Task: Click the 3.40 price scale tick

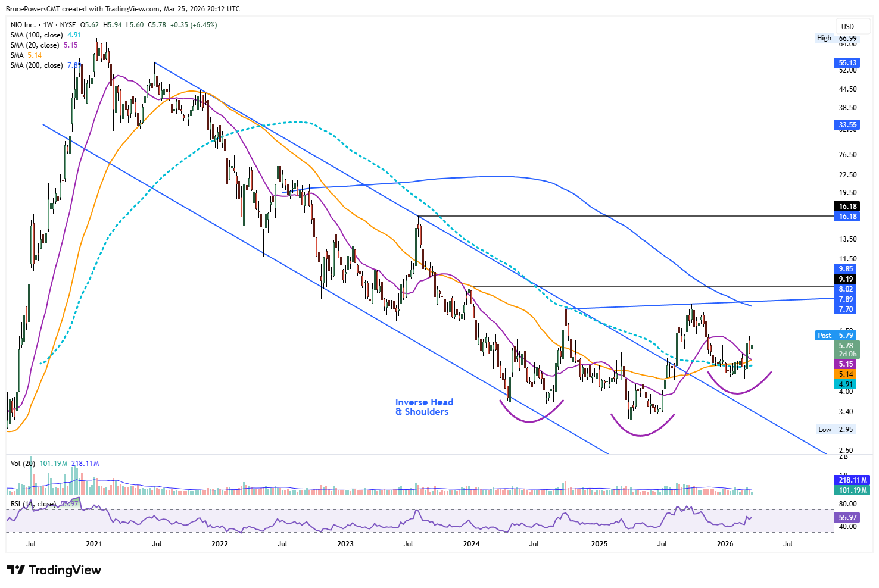Action: point(846,412)
